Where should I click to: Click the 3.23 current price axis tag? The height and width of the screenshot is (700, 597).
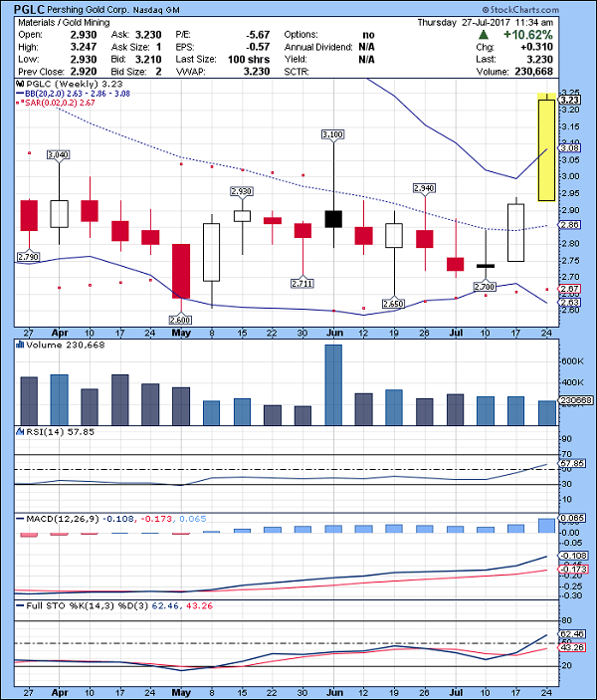570,100
